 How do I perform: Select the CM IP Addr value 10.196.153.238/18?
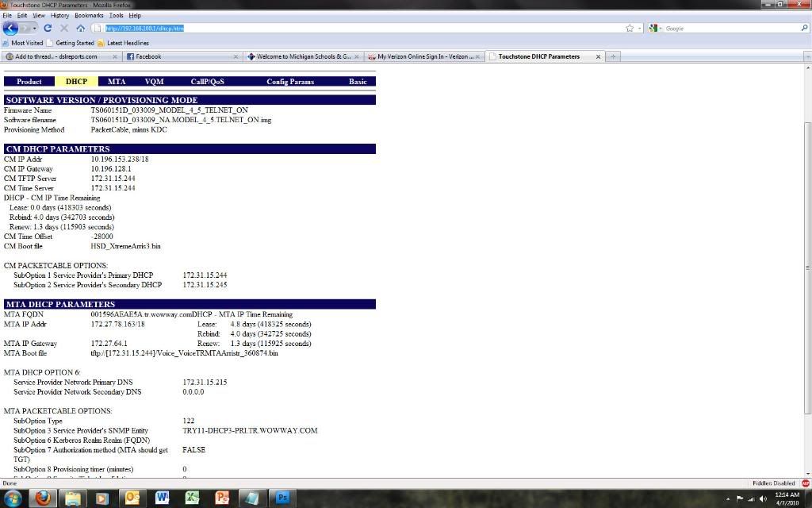(x=120, y=159)
